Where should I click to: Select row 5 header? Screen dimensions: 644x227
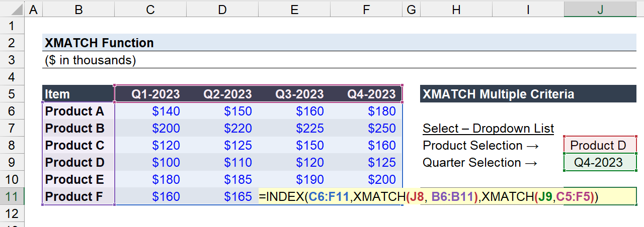pyautogui.click(x=13, y=94)
